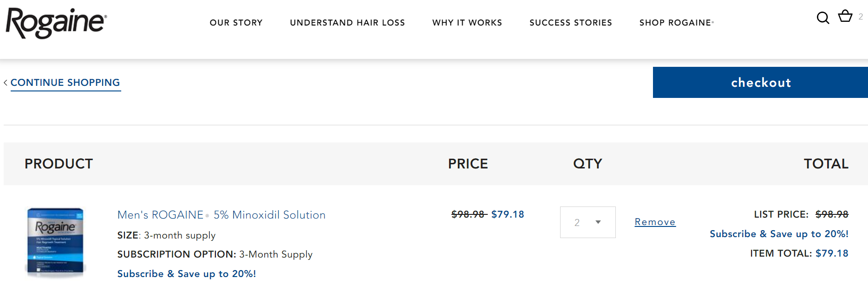
Task: Navigate to Success Stories
Action: point(570,23)
